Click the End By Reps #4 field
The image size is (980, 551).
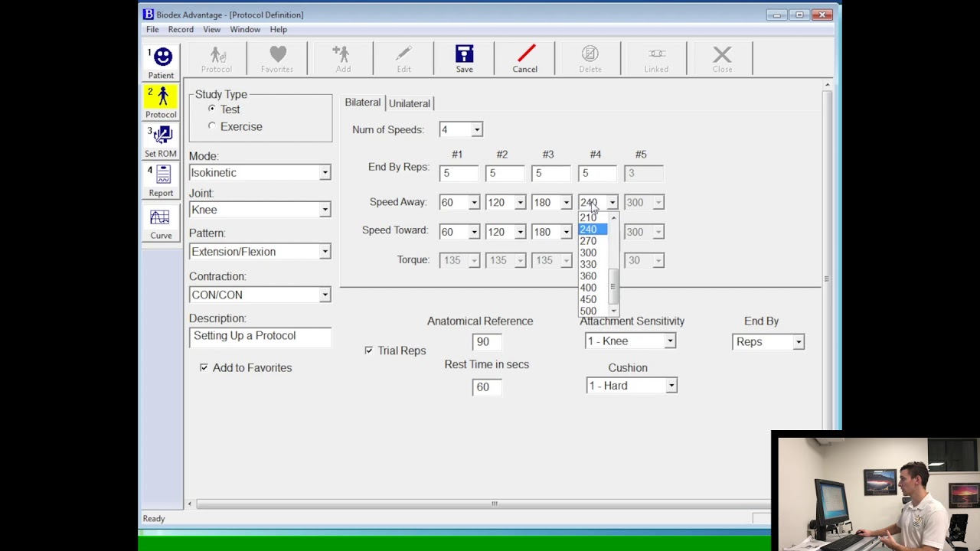(597, 174)
